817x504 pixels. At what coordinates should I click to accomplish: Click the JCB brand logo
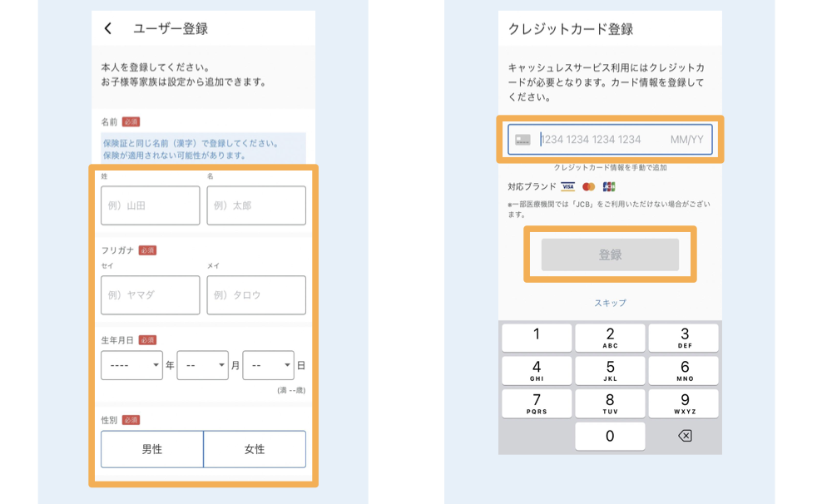(x=609, y=187)
